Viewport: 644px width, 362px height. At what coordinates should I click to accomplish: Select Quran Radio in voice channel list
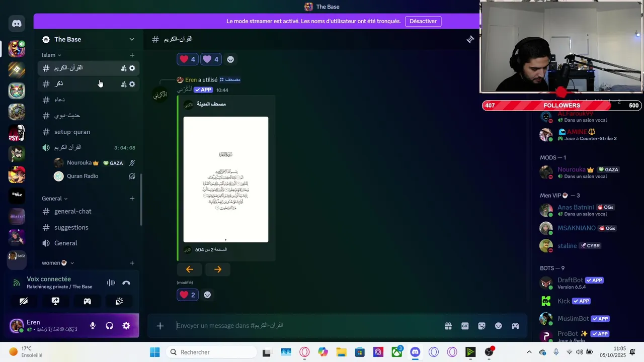tap(95, 176)
